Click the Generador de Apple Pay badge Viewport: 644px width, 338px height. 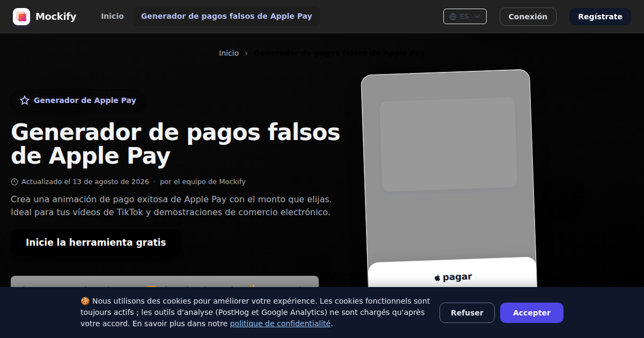(x=78, y=100)
